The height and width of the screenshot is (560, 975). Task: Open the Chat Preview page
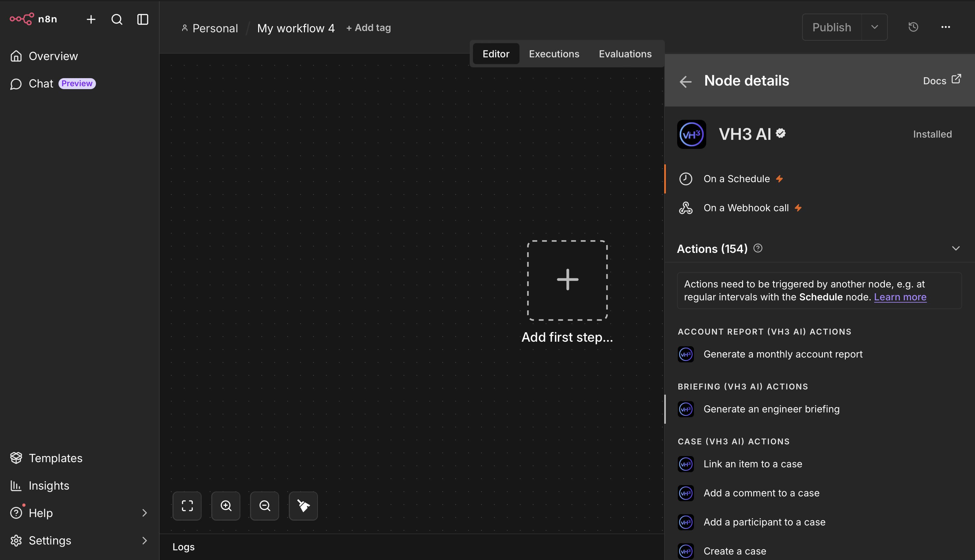coord(79,83)
